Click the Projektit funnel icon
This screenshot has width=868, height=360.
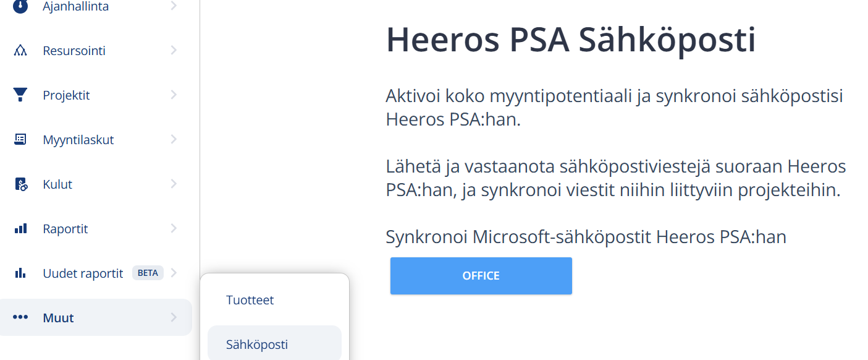20,95
